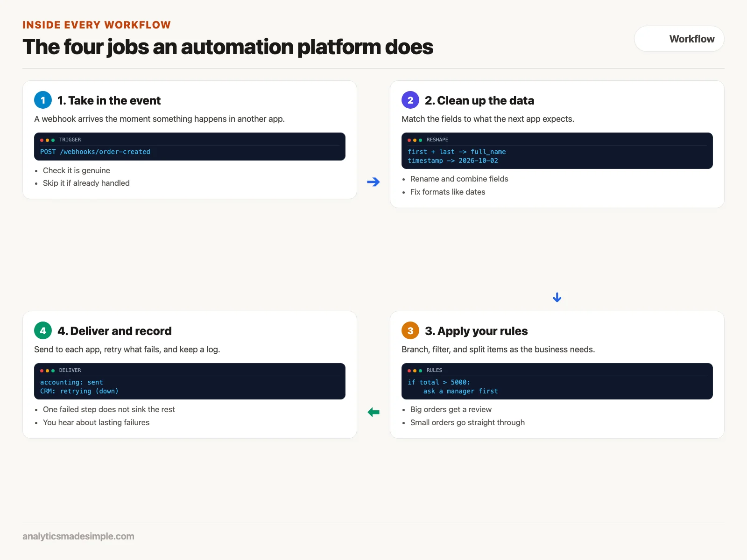Click 'Send to each app, retry what fails' description
Viewport: 747px width, 560px height.
[127, 350]
